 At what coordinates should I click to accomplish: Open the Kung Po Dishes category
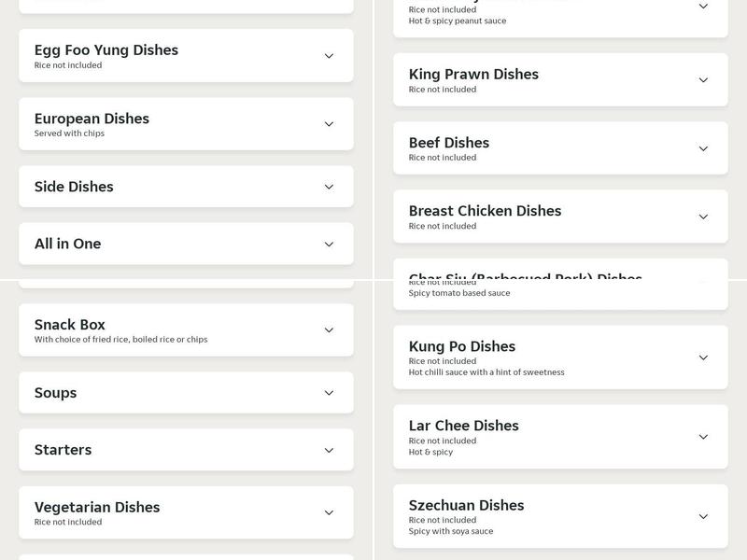click(x=558, y=355)
